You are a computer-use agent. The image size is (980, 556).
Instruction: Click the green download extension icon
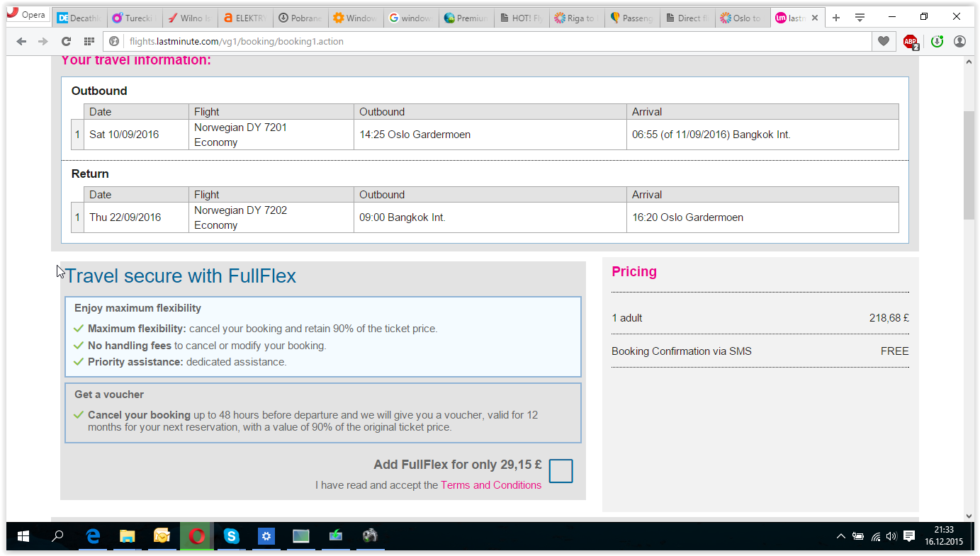click(937, 42)
